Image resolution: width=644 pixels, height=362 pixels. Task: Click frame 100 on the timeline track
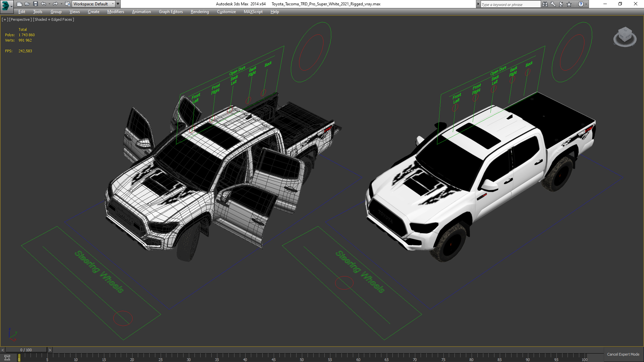click(x=584, y=357)
